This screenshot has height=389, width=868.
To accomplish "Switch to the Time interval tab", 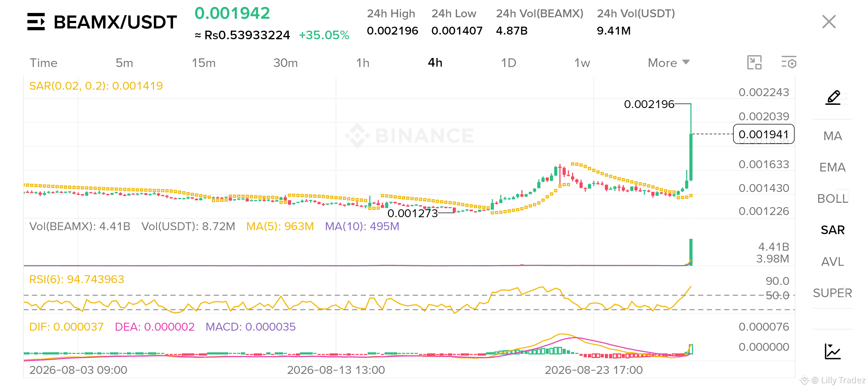I will (44, 63).
